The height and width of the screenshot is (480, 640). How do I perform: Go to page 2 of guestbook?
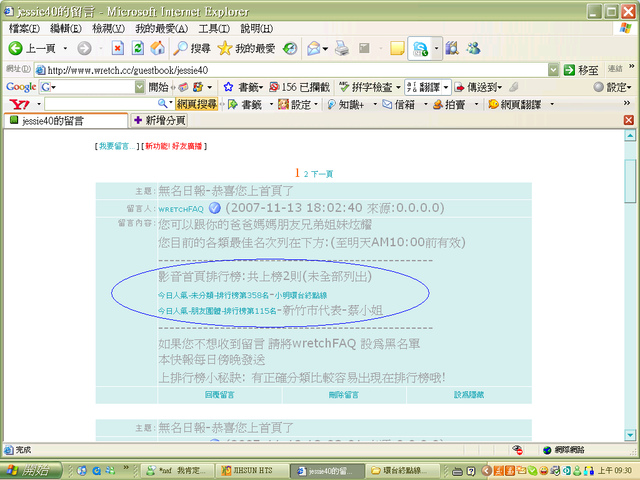(x=306, y=174)
